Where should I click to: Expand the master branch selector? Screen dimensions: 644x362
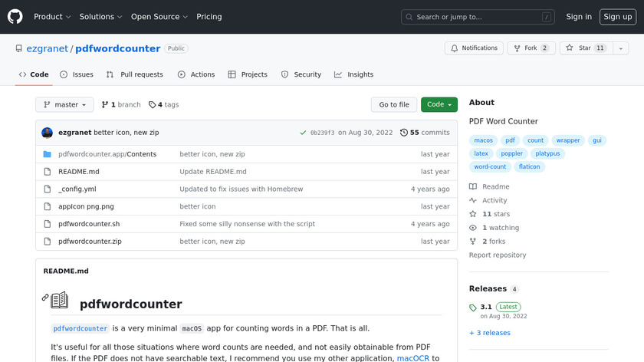click(64, 105)
